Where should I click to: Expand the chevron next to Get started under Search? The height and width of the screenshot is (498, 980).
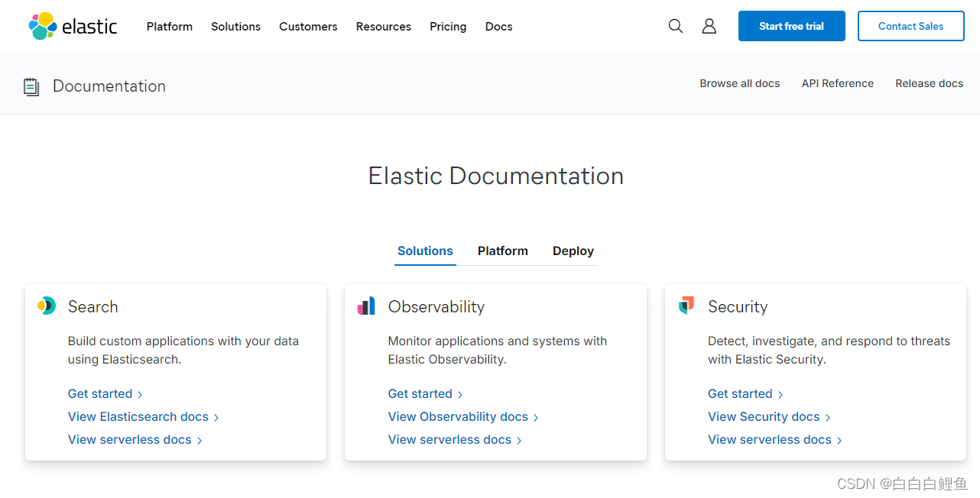141,394
